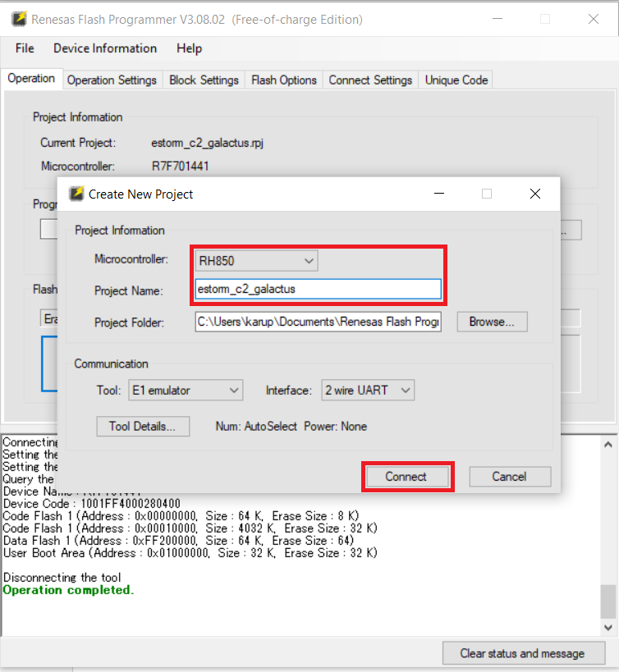Viewport: 619px width, 672px height.
Task: Click the User Boot Area log line
Action: coord(190,553)
